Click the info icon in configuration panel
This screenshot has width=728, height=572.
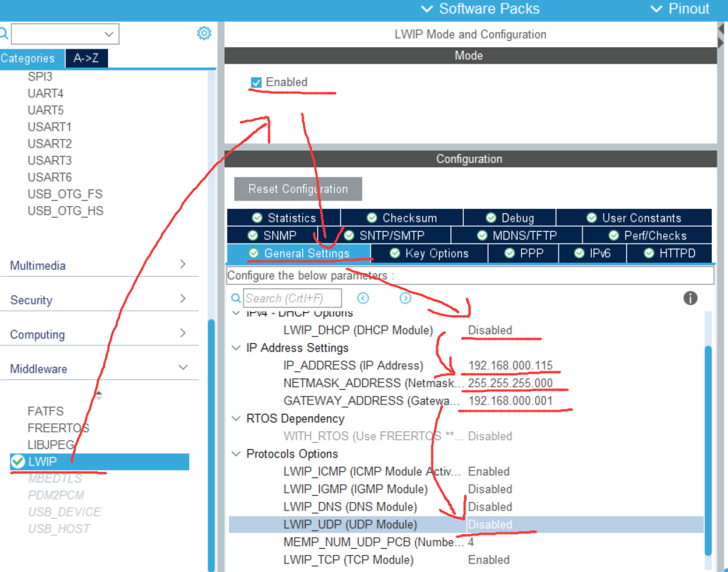(x=690, y=298)
